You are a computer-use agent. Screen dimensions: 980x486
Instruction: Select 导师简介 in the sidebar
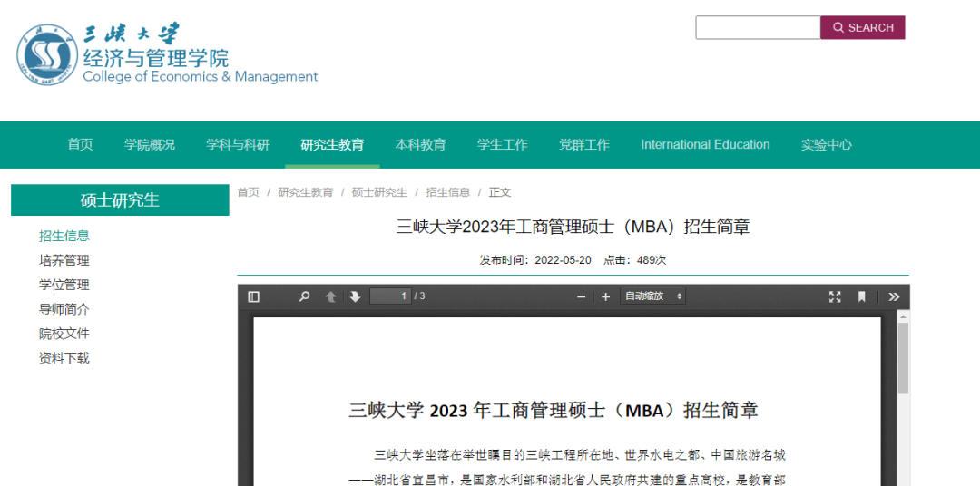point(64,309)
